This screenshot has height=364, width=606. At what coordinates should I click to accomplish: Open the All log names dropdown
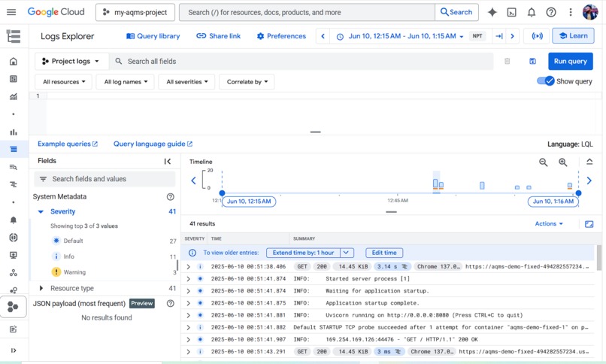pos(126,82)
